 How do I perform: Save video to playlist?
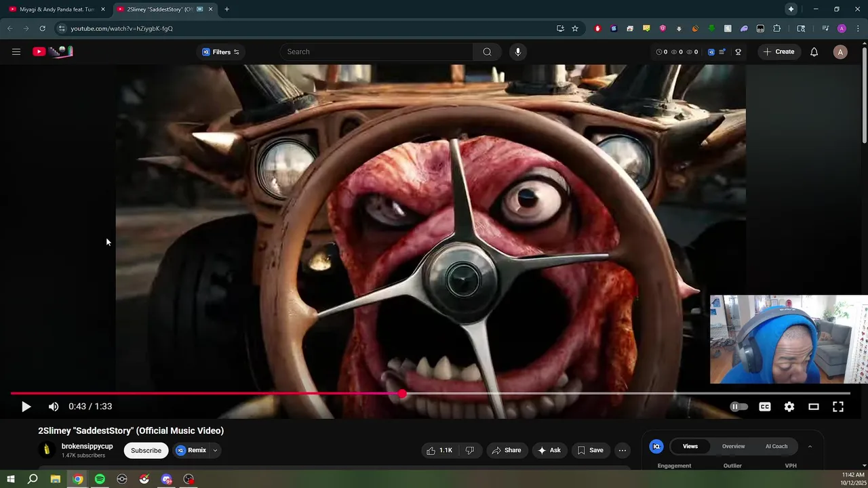(x=590, y=450)
